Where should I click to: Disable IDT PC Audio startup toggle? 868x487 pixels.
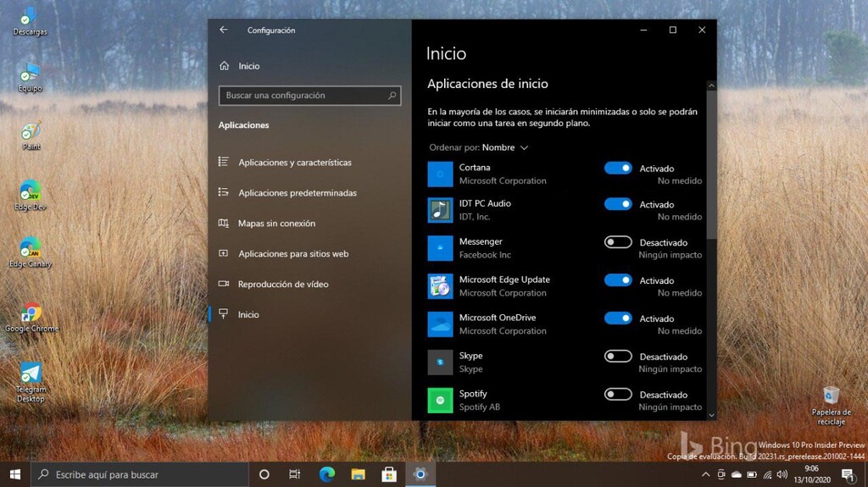(618, 203)
